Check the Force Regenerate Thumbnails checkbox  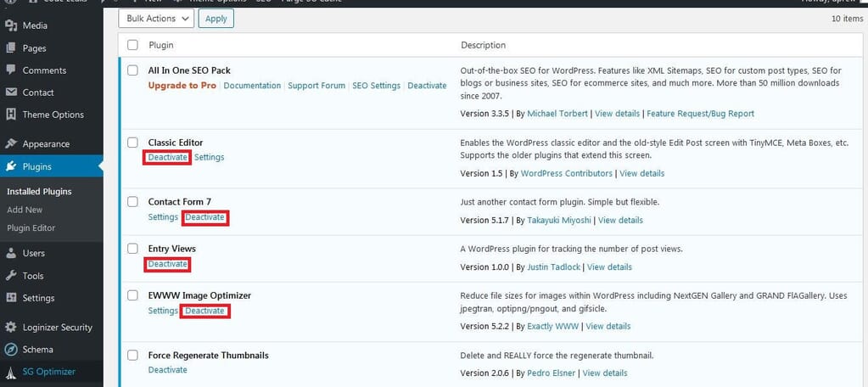pos(132,355)
